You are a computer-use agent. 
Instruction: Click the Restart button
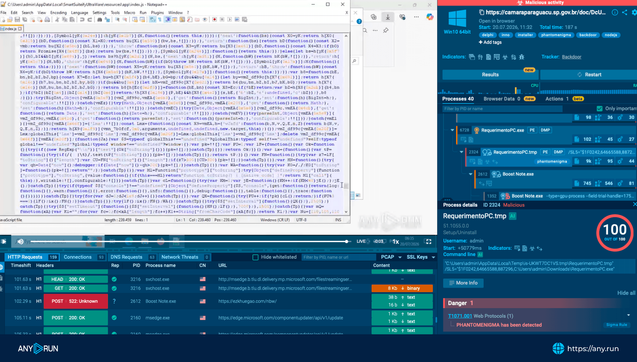tap(589, 75)
